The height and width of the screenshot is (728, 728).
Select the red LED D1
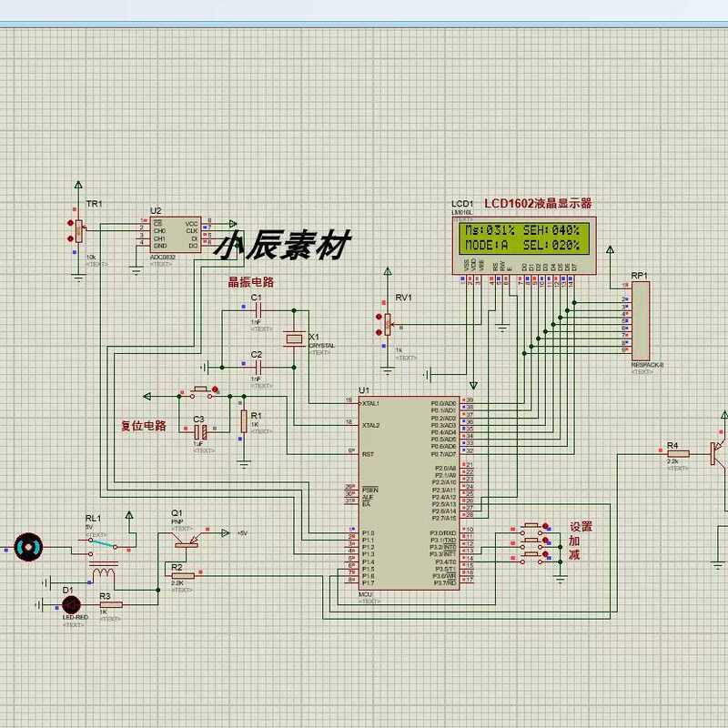(x=71, y=605)
